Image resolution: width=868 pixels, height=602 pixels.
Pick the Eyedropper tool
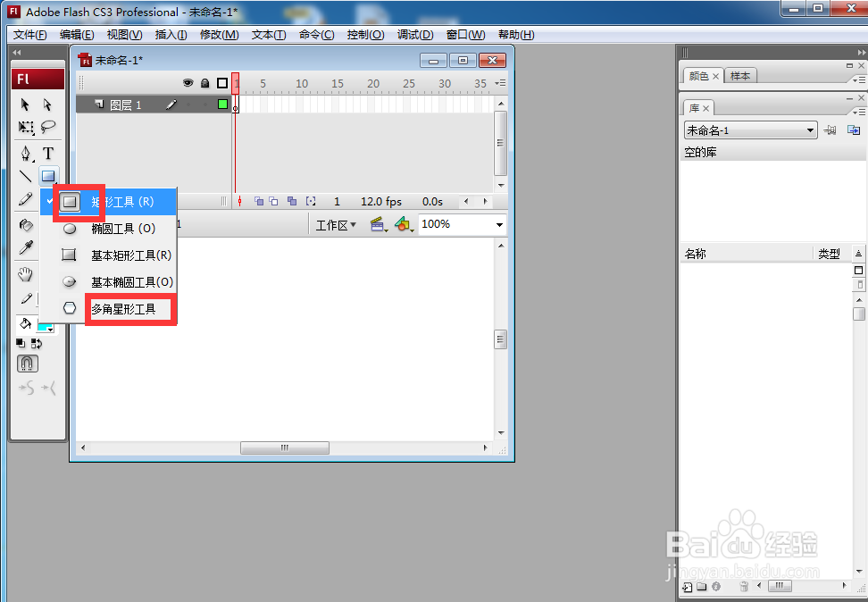pyautogui.click(x=26, y=247)
